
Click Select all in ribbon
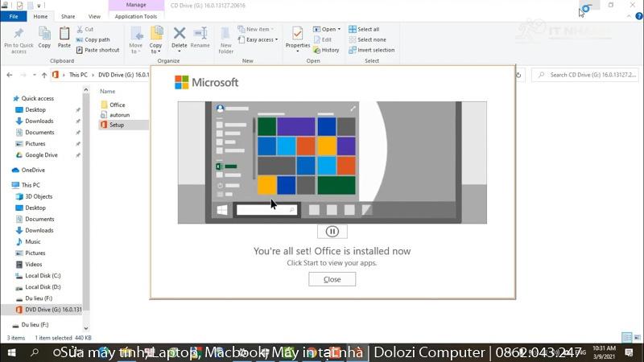point(367,29)
